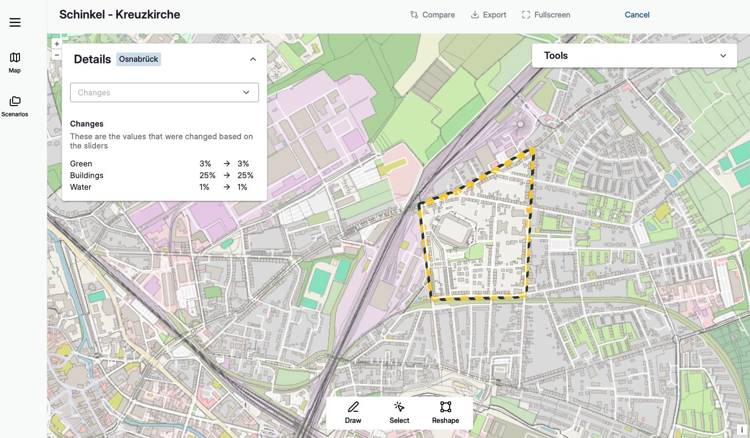Collapse the Details panel chevron
The height and width of the screenshot is (438, 750).
[x=253, y=59]
